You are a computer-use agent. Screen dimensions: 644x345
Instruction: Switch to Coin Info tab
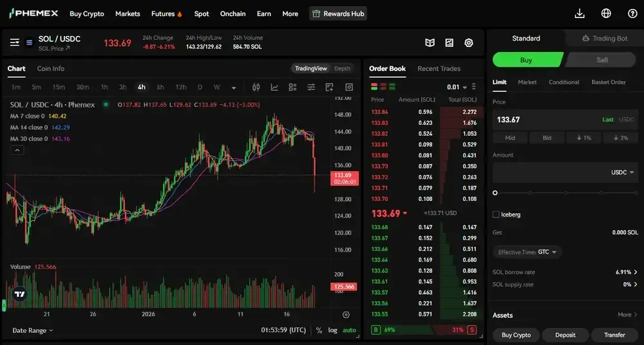[50, 69]
